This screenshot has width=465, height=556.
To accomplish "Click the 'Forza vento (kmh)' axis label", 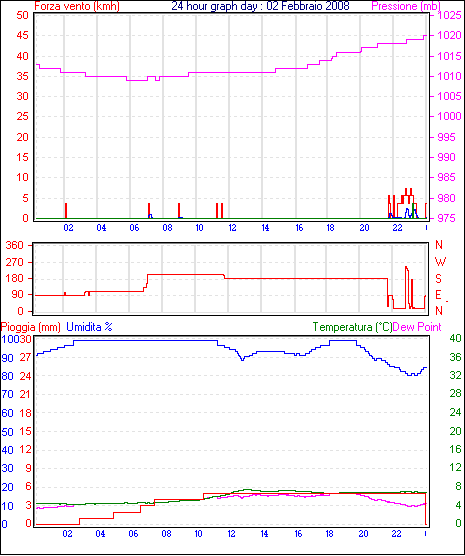I will (x=77, y=6).
